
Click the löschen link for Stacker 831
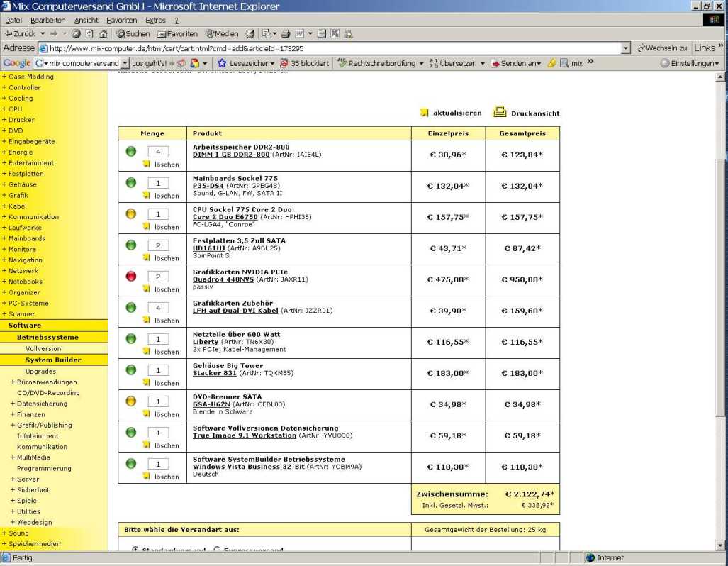[x=167, y=383]
